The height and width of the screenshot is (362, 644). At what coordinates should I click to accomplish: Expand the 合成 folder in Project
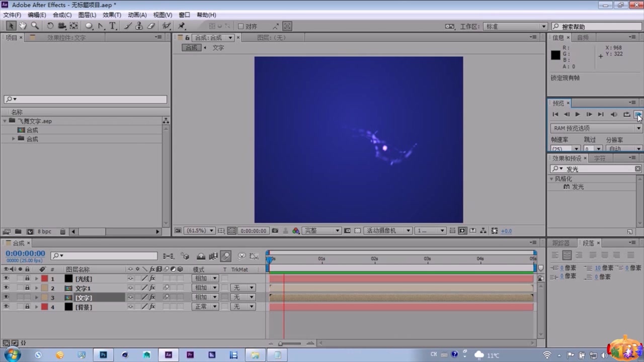pos(14,139)
